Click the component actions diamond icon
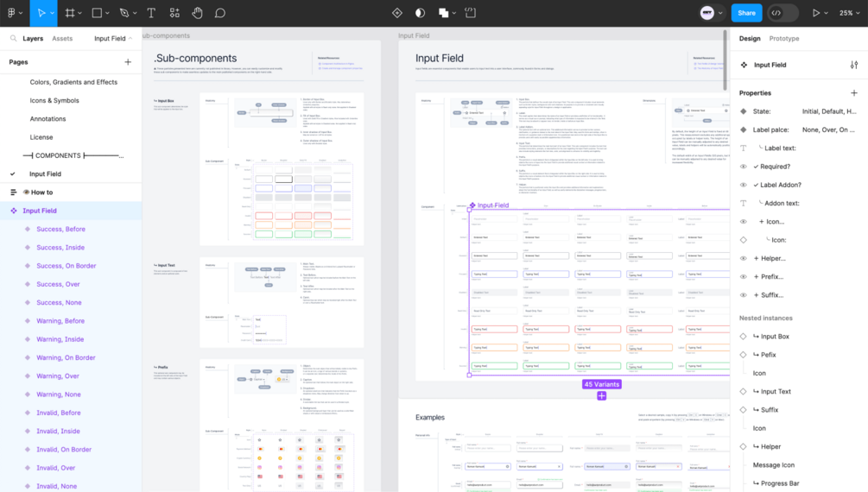This screenshot has height=492, width=868. click(397, 13)
